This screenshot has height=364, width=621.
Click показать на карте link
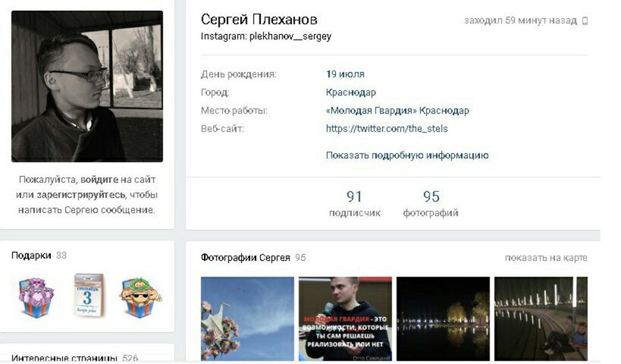[x=546, y=258]
